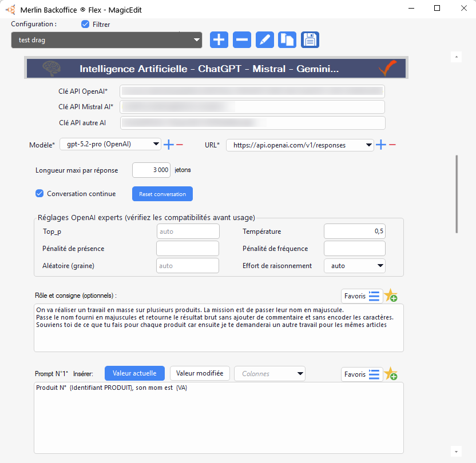
Task: Click the vertical scrollbar thumb
Action: (x=457, y=194)
